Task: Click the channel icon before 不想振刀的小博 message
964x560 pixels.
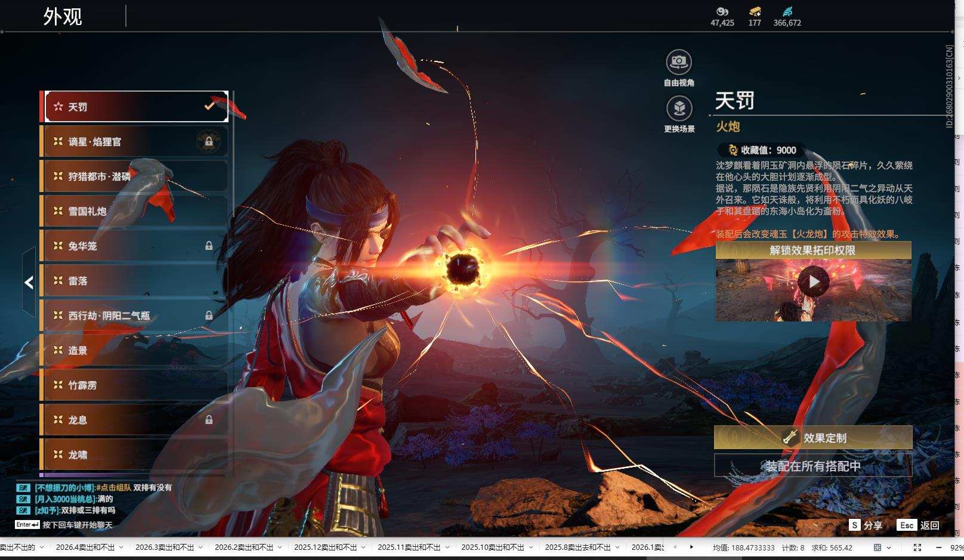Action: tap(23, 488)
